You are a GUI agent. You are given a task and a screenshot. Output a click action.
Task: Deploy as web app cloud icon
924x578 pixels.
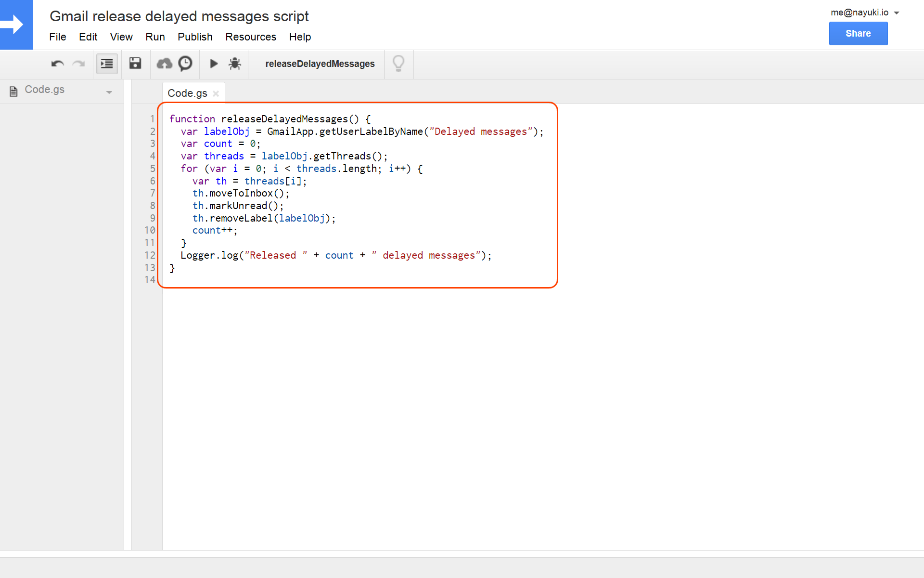click(x=165, y=64)
